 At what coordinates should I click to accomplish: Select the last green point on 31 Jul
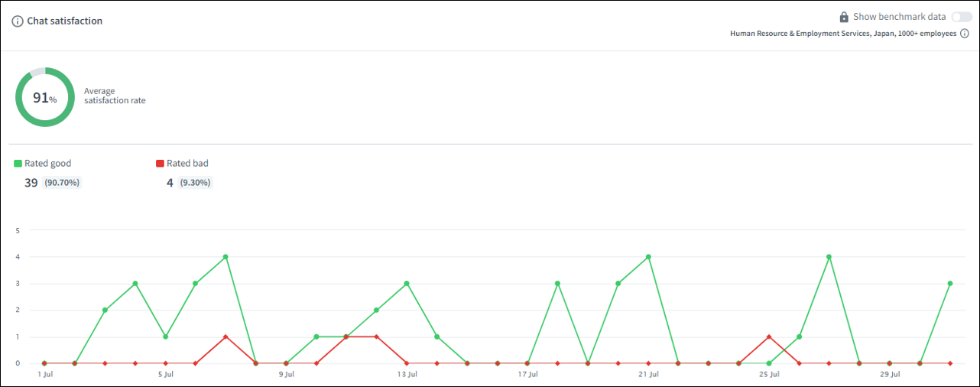(x=949, y=284)
